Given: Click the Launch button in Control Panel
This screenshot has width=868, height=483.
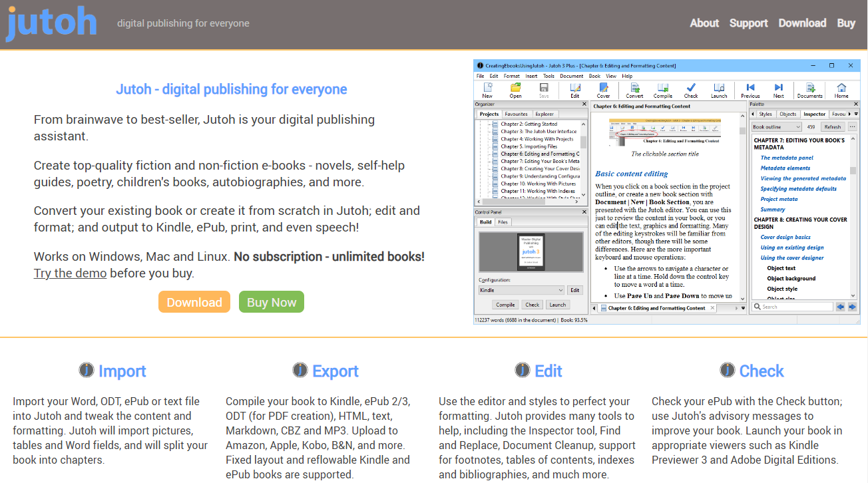Looking at the screenshot, I should click(557, 305).
